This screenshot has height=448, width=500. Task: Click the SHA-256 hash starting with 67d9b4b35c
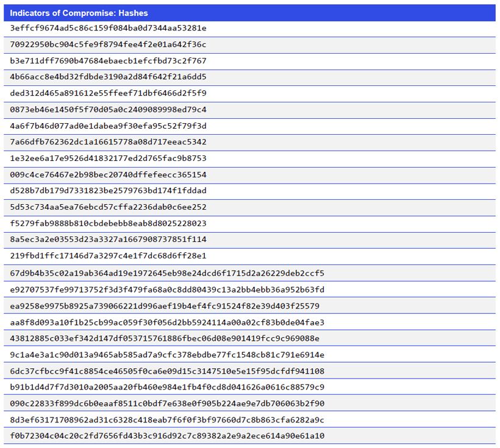pos(167,273)
